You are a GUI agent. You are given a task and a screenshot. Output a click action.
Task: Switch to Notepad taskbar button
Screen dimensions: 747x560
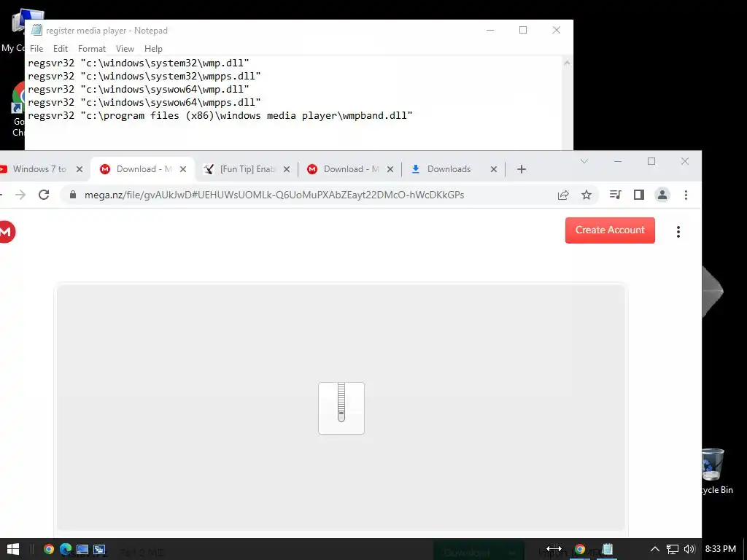pyautogui.click(x=607, y=549)
